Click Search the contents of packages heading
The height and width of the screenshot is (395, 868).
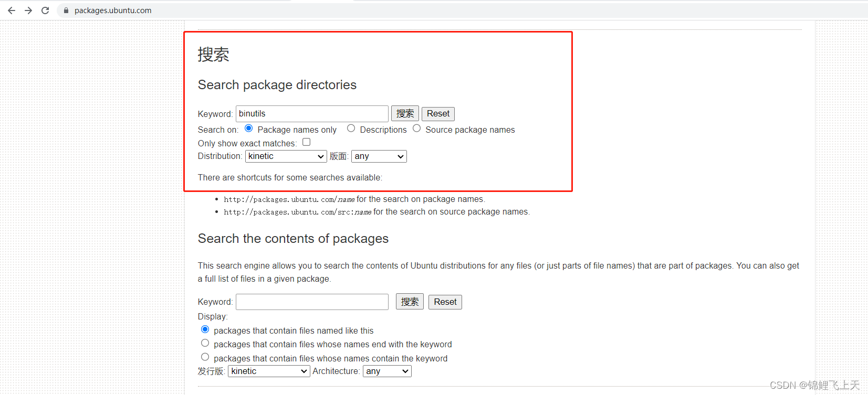point(293,239)
